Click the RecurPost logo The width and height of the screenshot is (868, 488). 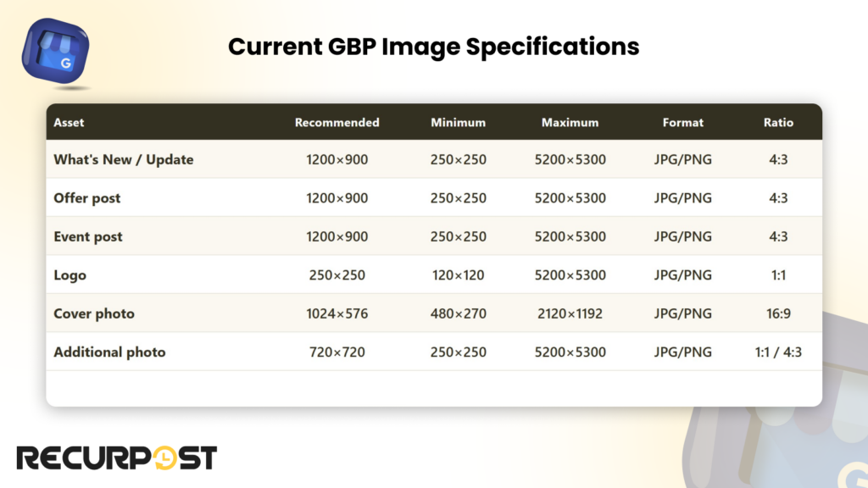click(x=117, y=457)
